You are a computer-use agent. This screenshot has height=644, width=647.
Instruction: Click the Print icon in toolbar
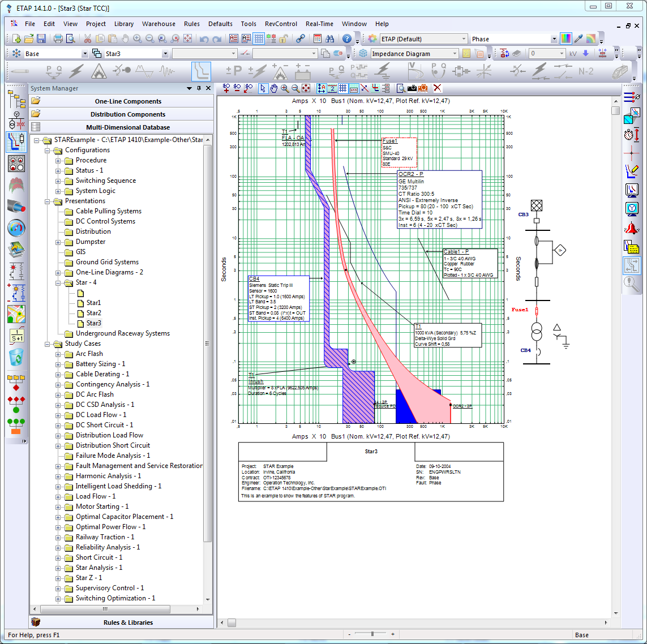[58, 39]
